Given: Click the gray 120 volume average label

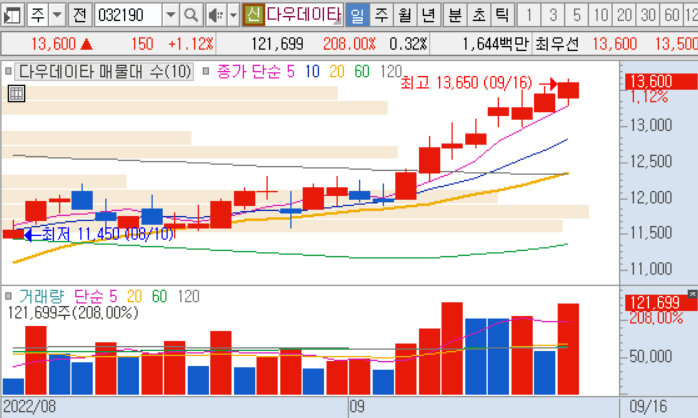Looking at the screenshot, I should point(188,296).
